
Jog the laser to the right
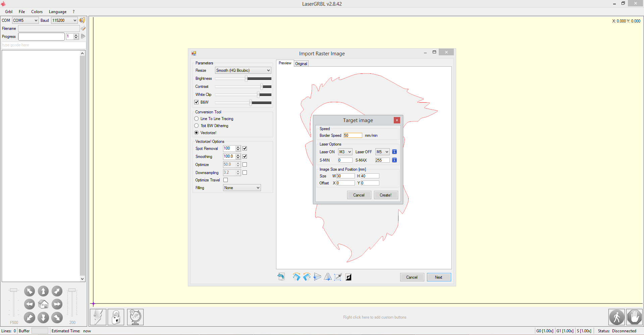click(57, 304)
